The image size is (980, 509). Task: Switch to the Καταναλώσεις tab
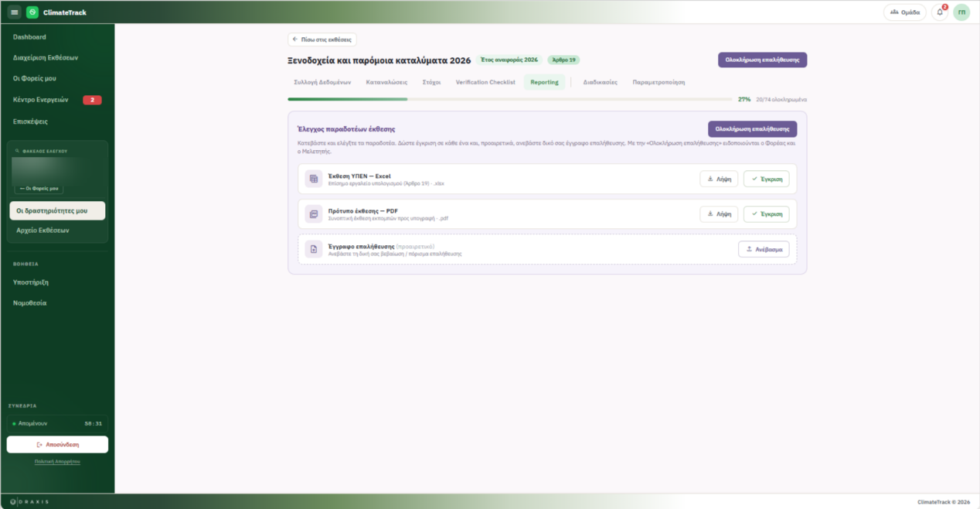(x=386, y=82)
